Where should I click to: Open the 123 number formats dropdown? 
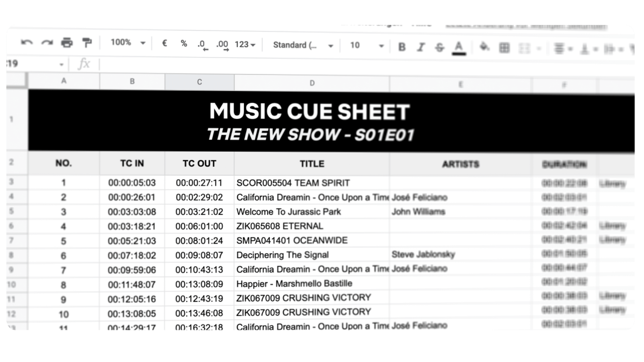(x=245, y=45)
